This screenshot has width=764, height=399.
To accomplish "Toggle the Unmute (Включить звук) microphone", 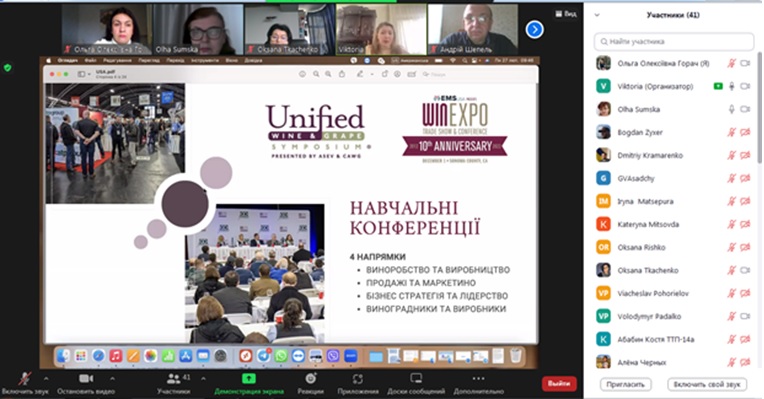I will click(24, 379).
